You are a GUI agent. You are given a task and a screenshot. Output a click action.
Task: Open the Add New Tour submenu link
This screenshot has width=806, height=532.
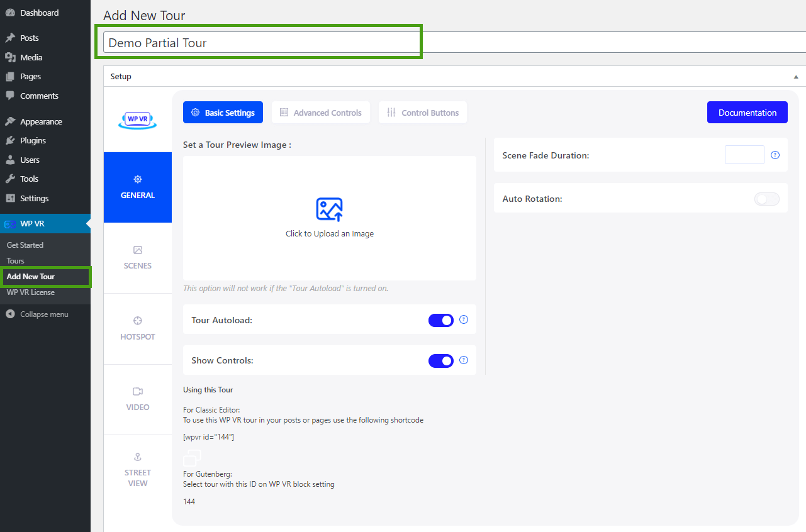pos(31,277)
